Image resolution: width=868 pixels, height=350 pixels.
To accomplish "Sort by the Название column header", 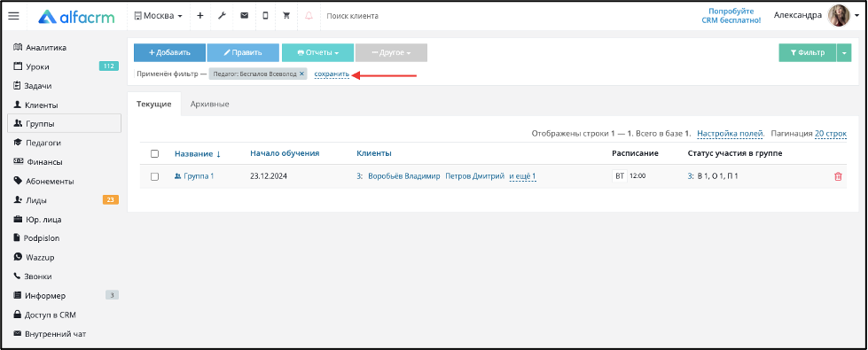I will tap(198, 153).
